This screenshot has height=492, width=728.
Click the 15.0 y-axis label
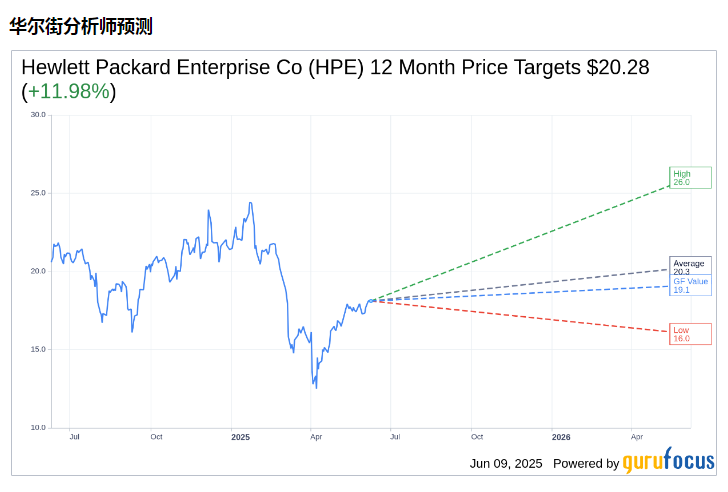38,349
